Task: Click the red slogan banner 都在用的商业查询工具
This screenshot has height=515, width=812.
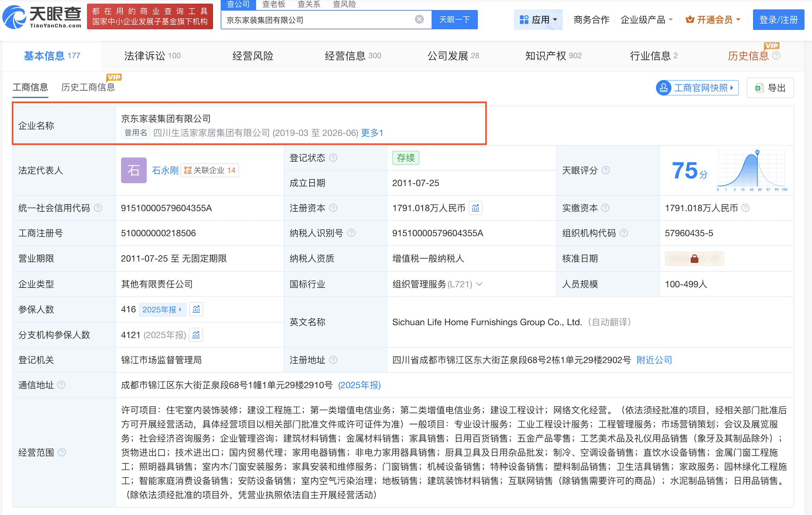Action: tap(150, 17)
